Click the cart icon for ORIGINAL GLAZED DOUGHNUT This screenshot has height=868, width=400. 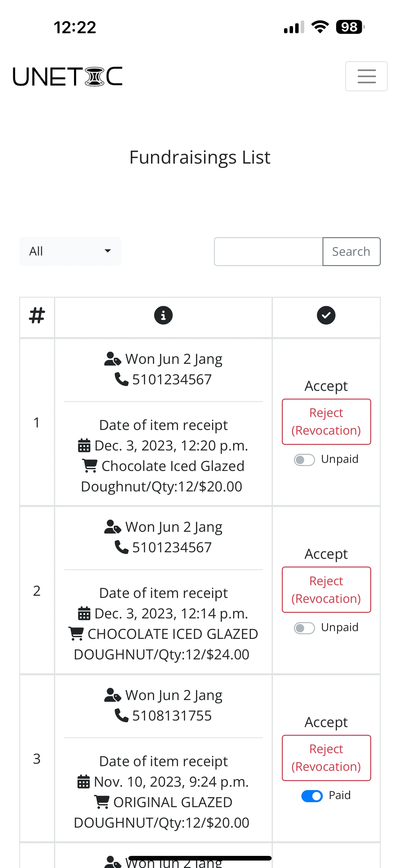102,802
